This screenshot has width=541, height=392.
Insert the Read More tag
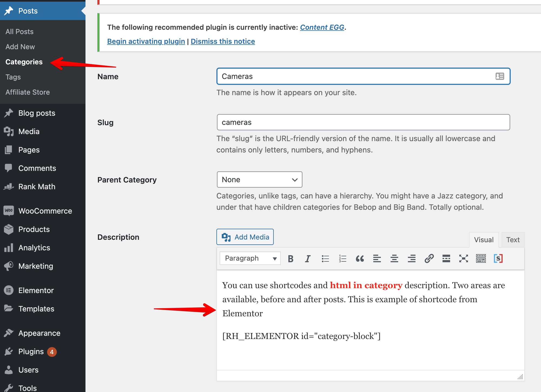[446, 258]
